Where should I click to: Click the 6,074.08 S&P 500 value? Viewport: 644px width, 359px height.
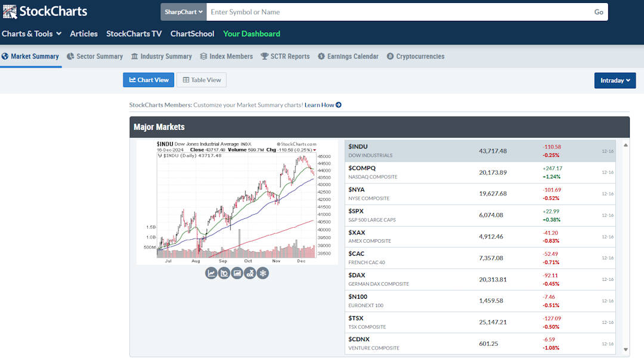[x=491, y=215]
